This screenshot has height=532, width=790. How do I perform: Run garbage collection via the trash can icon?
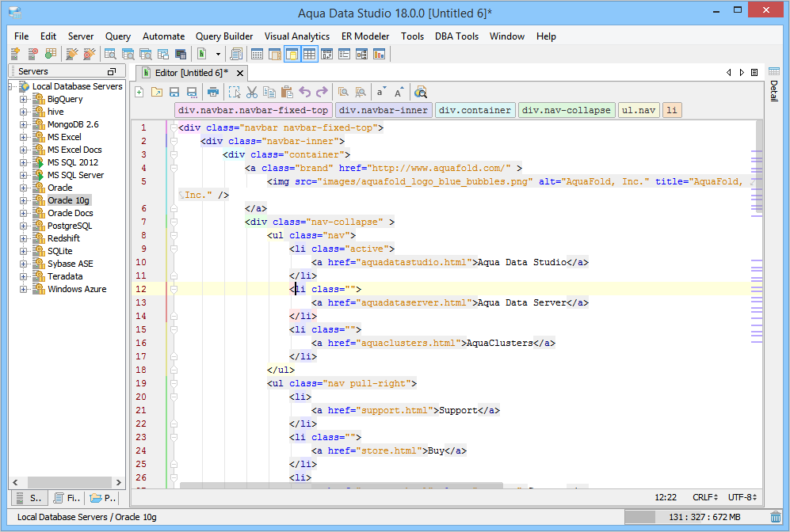[x=776, y=516]
